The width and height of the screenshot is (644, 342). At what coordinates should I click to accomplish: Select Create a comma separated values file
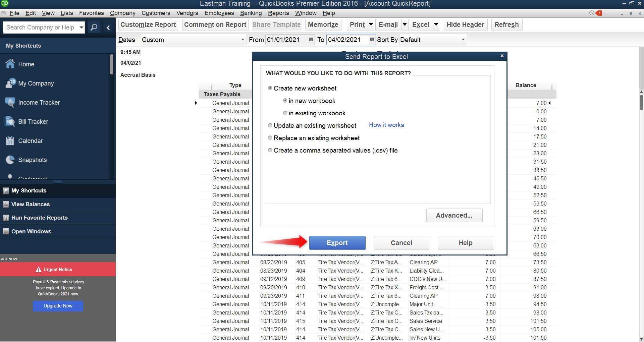[x=270, y=150]
